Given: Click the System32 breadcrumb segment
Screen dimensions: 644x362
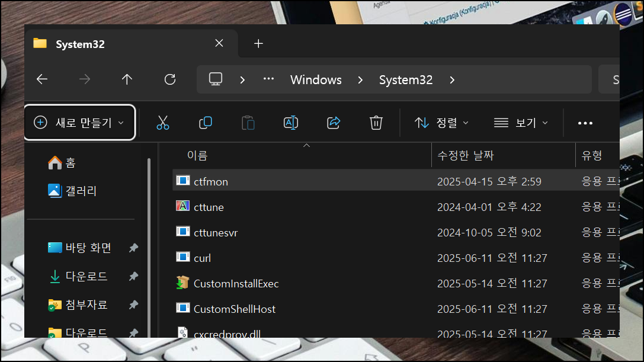Looking at the screenshot, I should point(406,80).
